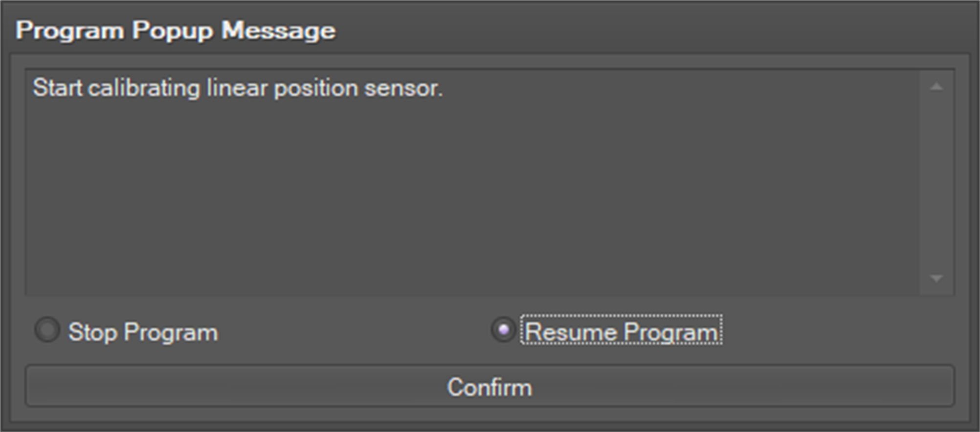The height and width of the screenshot is (432, 980).
Task: Click the word "Popup" in the dialog title
Action: (173, 30)
